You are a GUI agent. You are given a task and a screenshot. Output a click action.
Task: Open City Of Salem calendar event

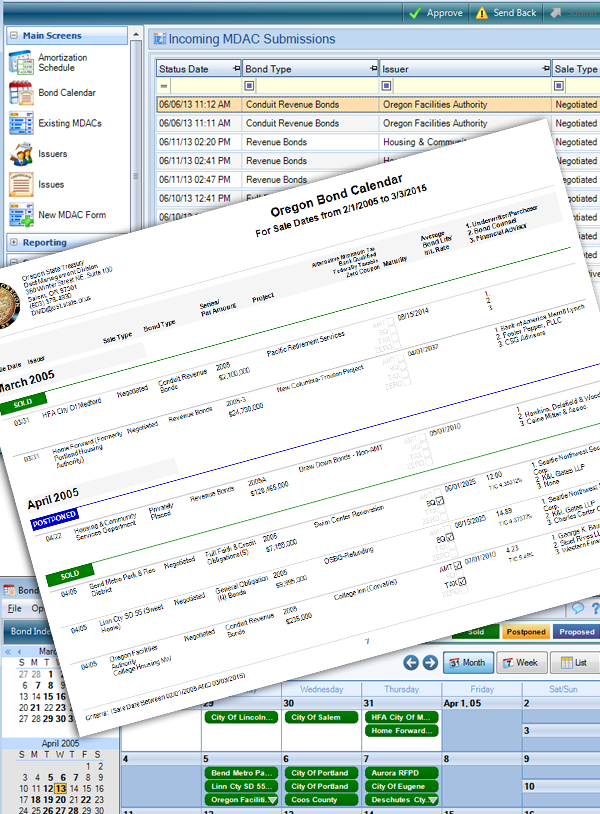pyautogui.click(x=321, y=717)
